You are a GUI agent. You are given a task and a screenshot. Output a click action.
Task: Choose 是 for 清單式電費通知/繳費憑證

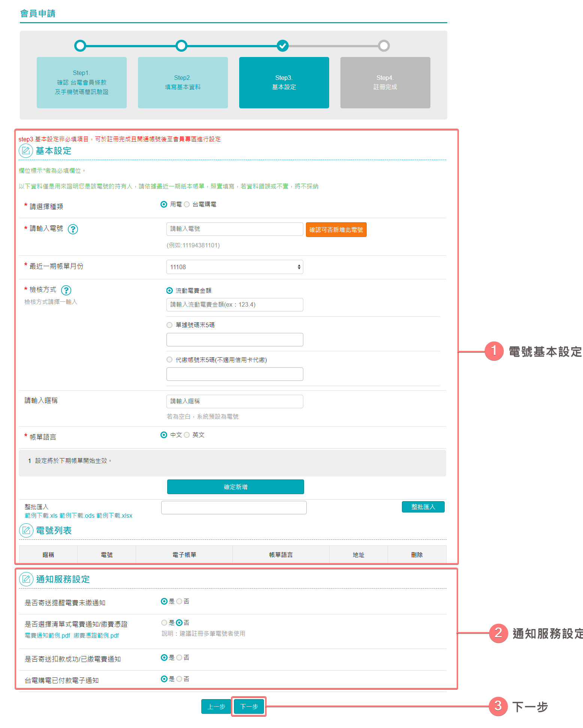tap(164, 623)
